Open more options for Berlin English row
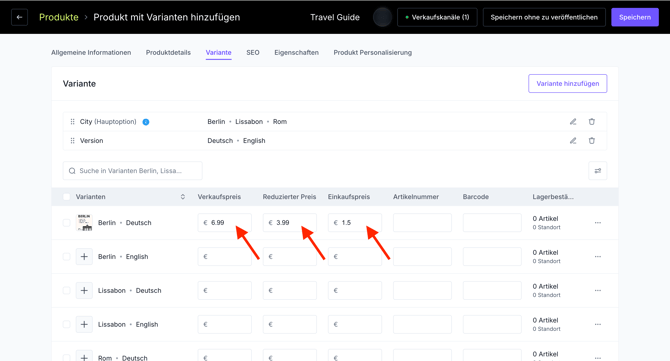Screen dimensions: 670x361 (x=598, y=257)
